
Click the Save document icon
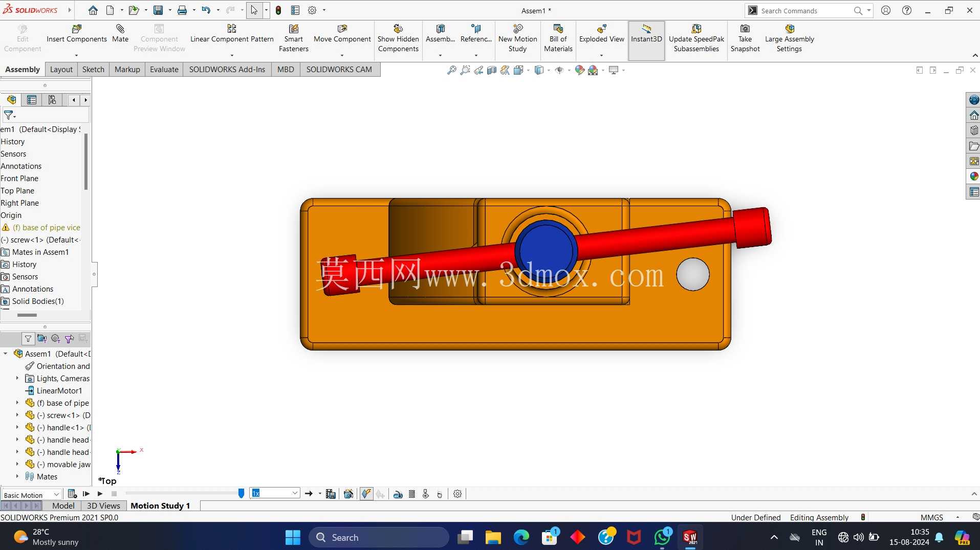158,10
